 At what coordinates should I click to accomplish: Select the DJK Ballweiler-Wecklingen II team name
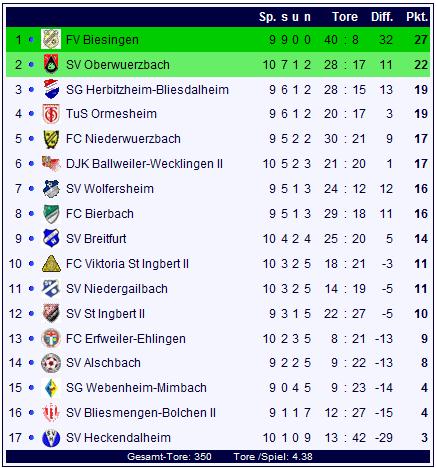tap(144, 164)
